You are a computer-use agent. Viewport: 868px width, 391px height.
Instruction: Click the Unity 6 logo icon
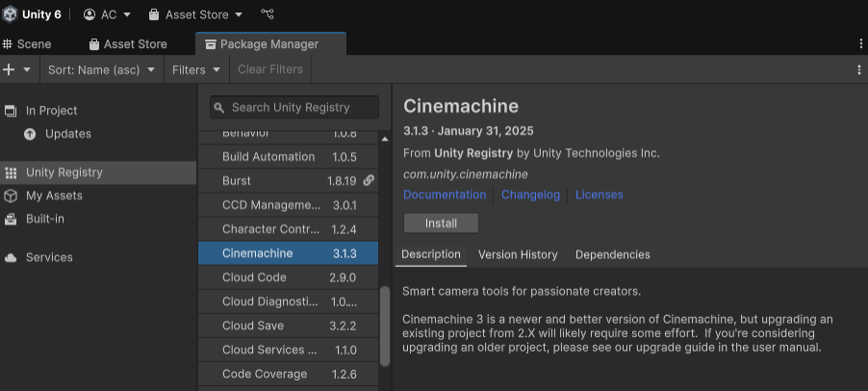point(10,14)
